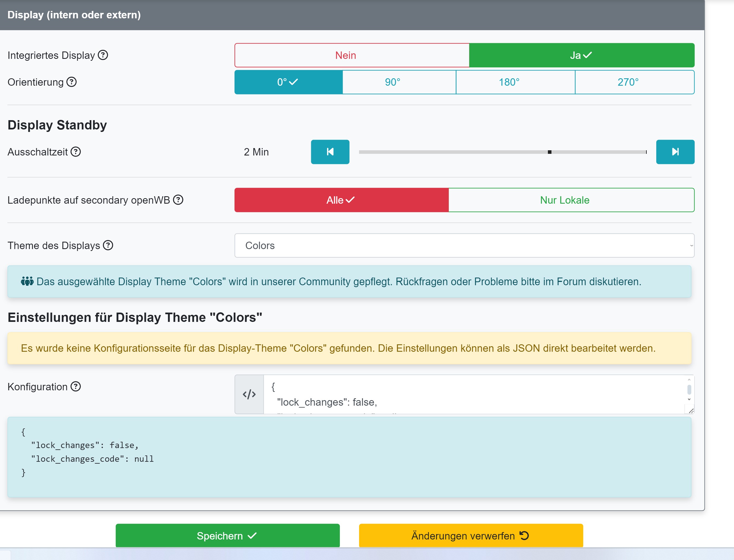This screenshot has width=734, height=560.
Task: Click the code icon beside the JSON editor
Action: tap(249, 394)
